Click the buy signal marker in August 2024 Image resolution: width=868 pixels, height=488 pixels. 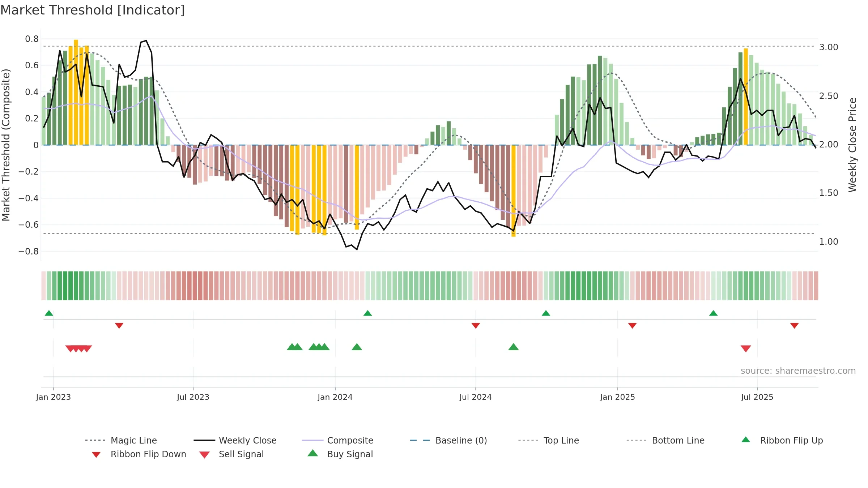pyautogui.click(x=513, y=347)
